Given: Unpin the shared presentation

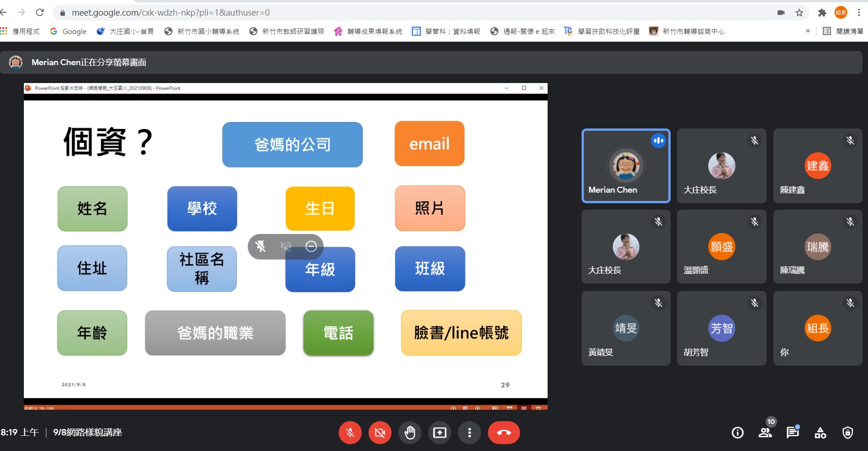Looking at the screenshot, I should 260,247.
